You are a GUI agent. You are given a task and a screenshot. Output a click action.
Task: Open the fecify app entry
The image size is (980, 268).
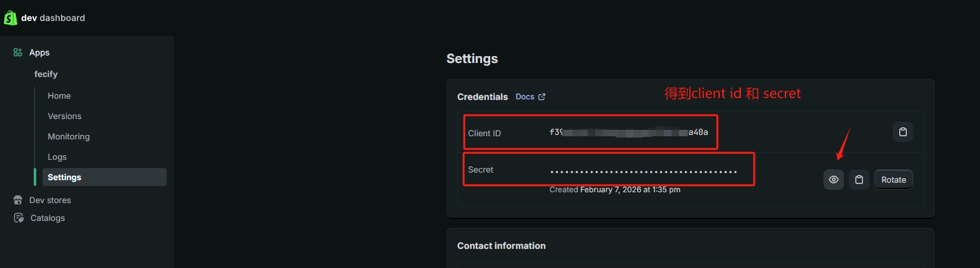46,74
